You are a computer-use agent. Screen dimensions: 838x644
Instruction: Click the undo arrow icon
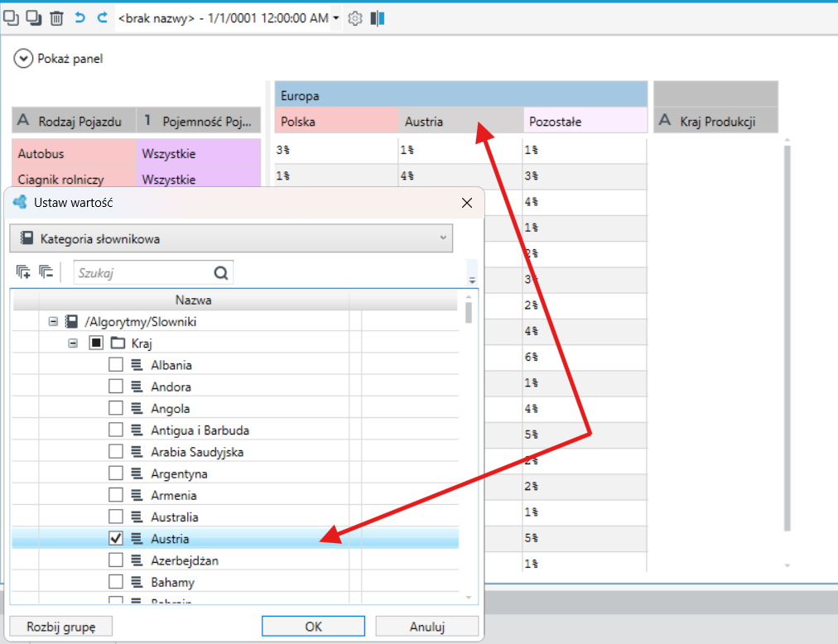pyautogui.click(x=79, y=17)
